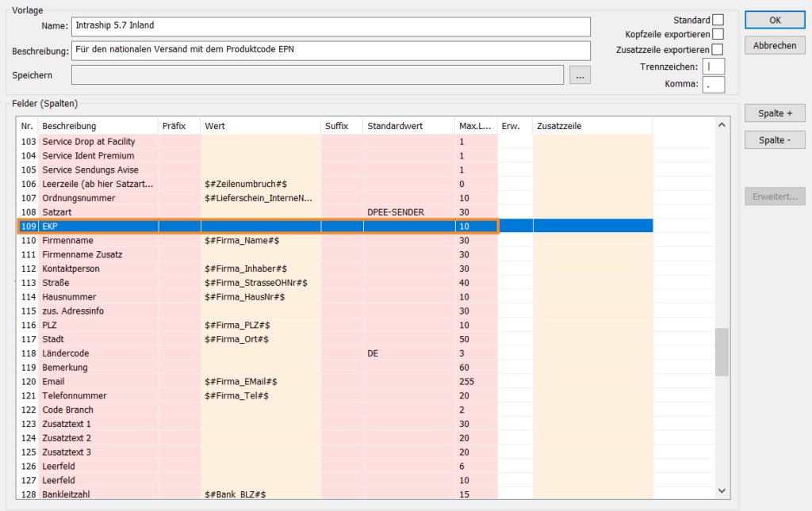812x511 pixels.
Task: Add a column with Spalte +
Action: [x=775, y=113]
